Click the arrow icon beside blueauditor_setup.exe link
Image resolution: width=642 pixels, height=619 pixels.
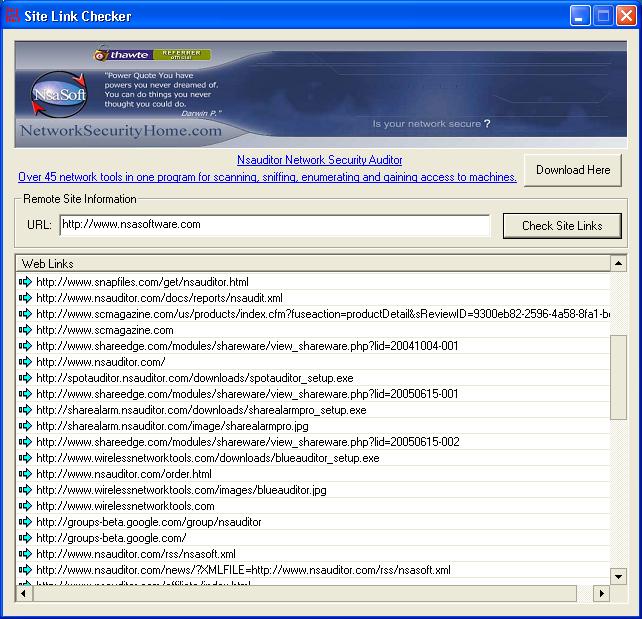coord(25,458)
